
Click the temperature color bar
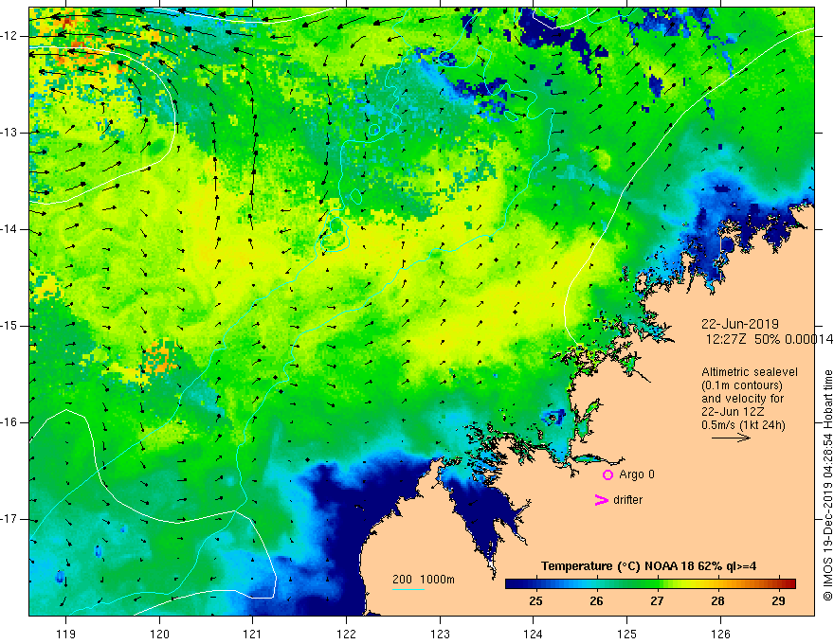pos(650,583)
